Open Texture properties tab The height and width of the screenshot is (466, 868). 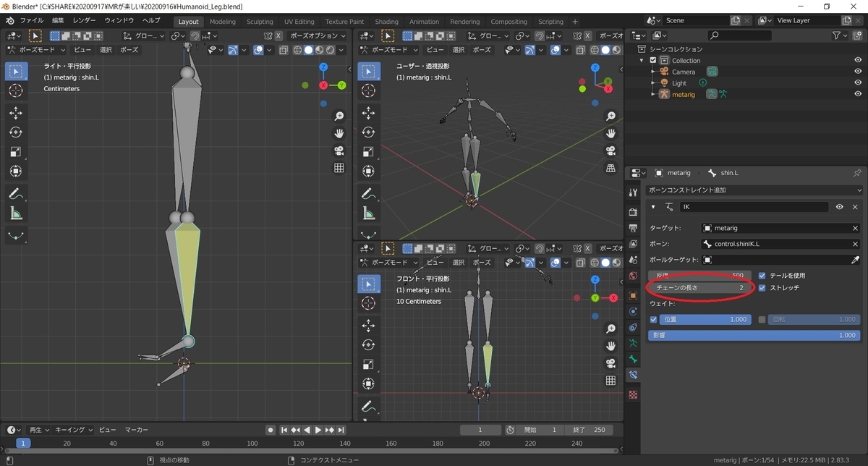pos(634,395)
